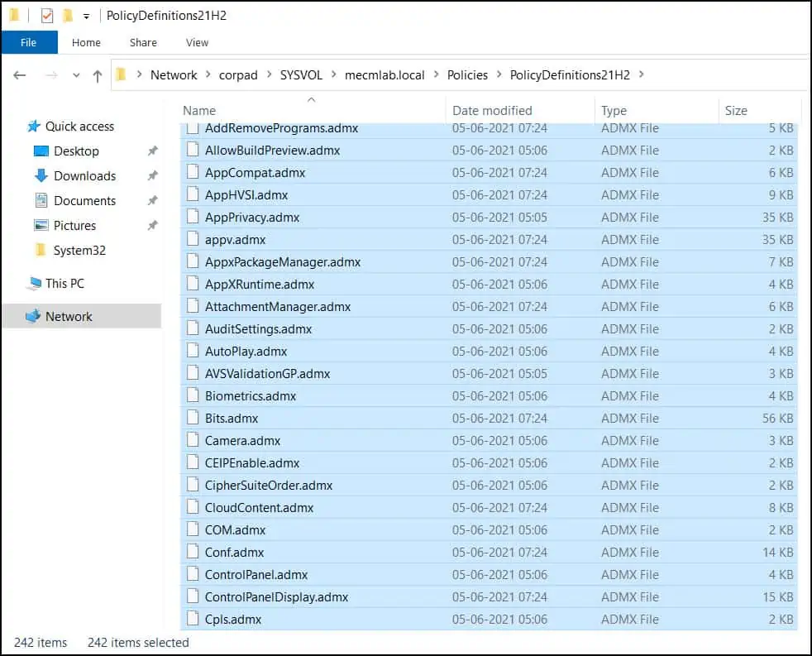Select the Conf.admx file name
812x656 pixels.
[235, 553]
